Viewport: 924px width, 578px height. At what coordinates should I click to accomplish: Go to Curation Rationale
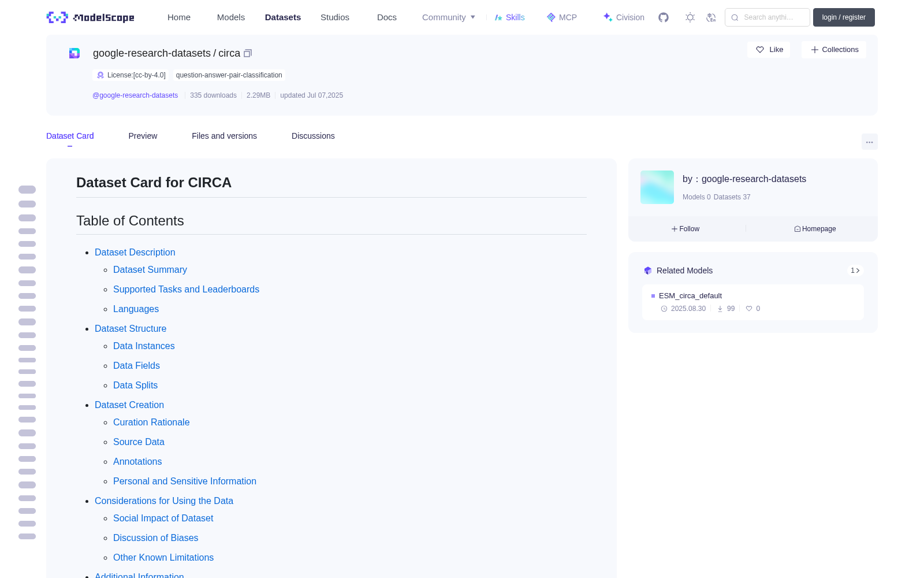[151, 422]
